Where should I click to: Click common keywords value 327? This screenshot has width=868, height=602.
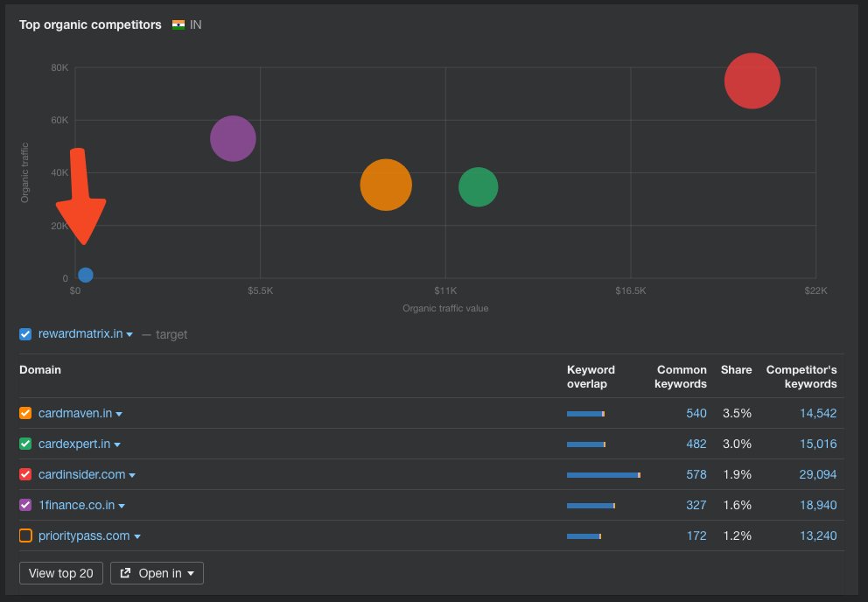[x=696, y=505]
